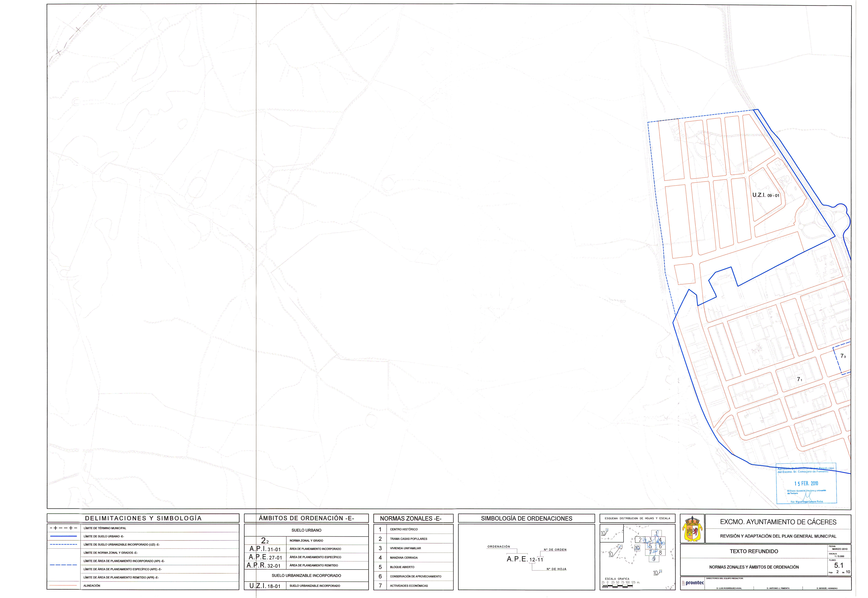Screen dimensions: 868x598
Task: Click the solid blue Límite de Suelo Urbano line sample
Action: [63, 536]
